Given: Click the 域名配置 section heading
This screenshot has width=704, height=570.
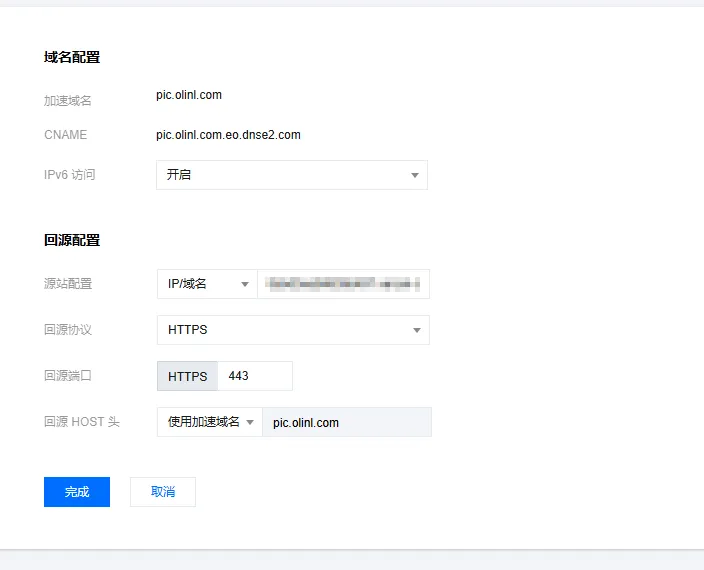Looking at the screenshot, I should click(72, 58).
